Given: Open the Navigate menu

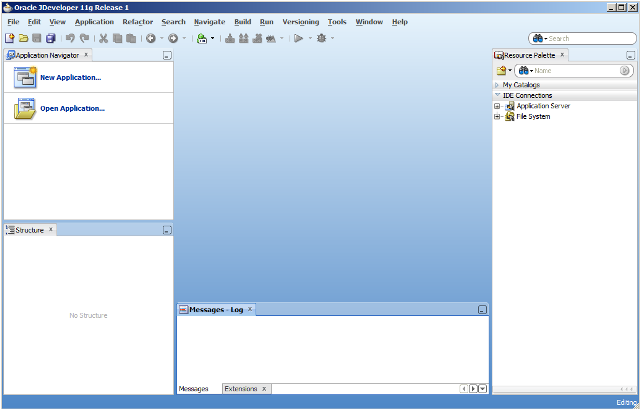Looking at the screenshot, I should (x=209, y=22).
